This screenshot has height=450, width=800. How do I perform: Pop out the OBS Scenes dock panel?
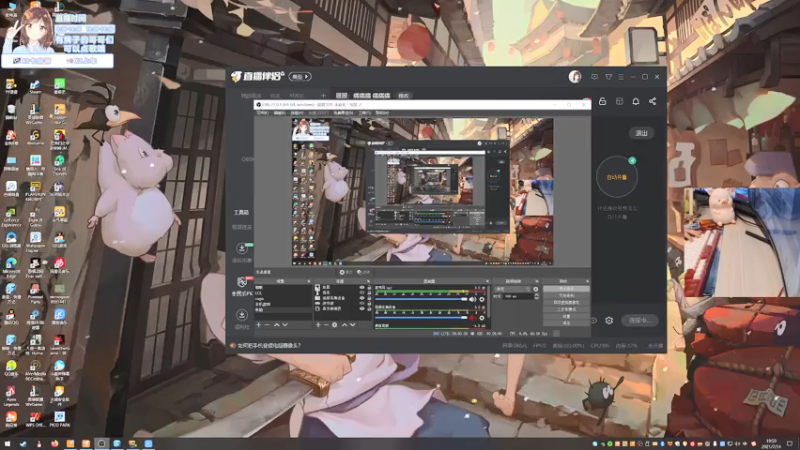[x=309, y=281]
